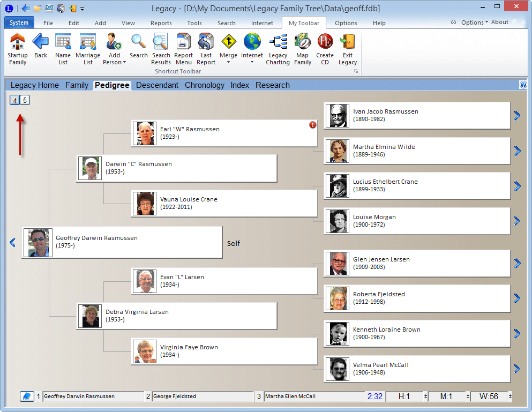Select Geoffrey Darwin Rasmussen's box

point(122,242)
